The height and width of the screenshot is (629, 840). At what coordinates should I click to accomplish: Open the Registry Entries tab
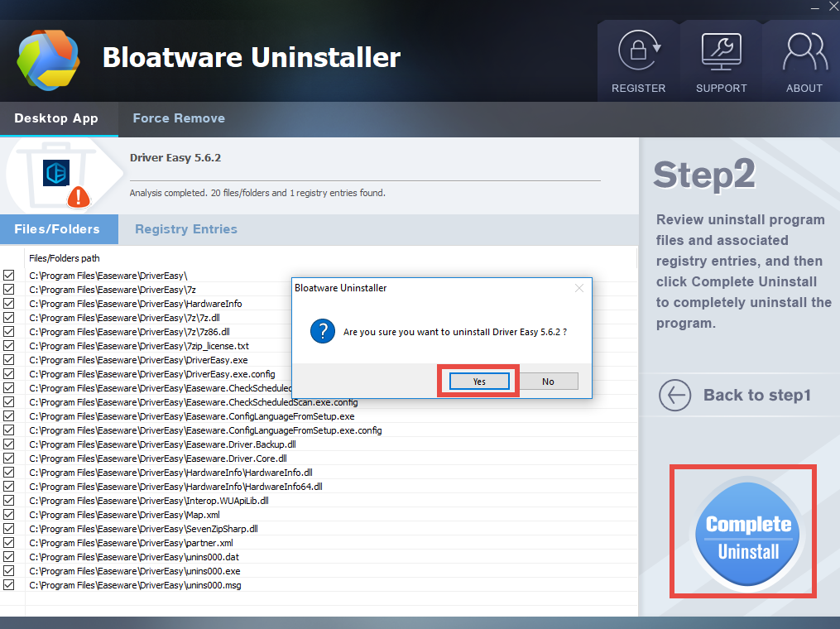click(x=186, y=229)
